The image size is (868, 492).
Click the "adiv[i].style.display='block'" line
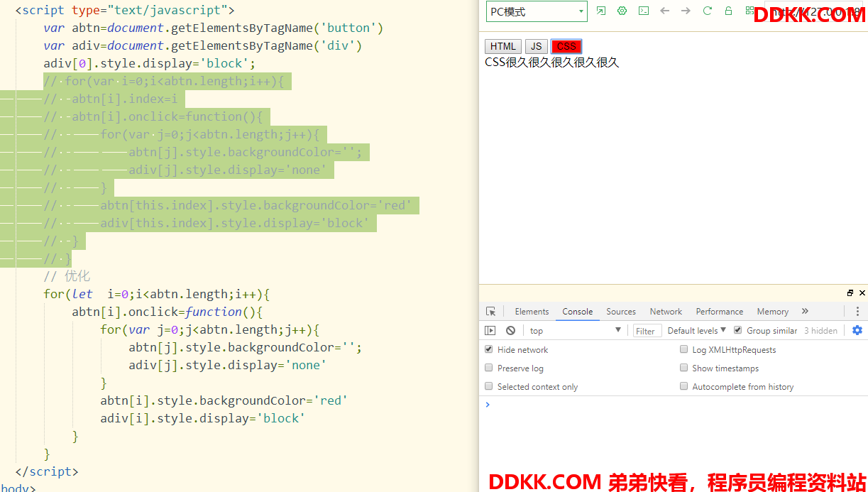(x=203, y=418)
